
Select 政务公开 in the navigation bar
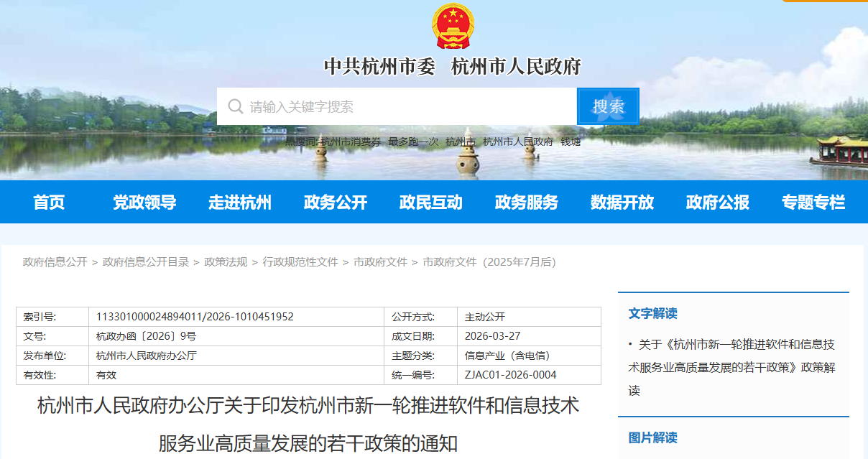click(336, 203)
